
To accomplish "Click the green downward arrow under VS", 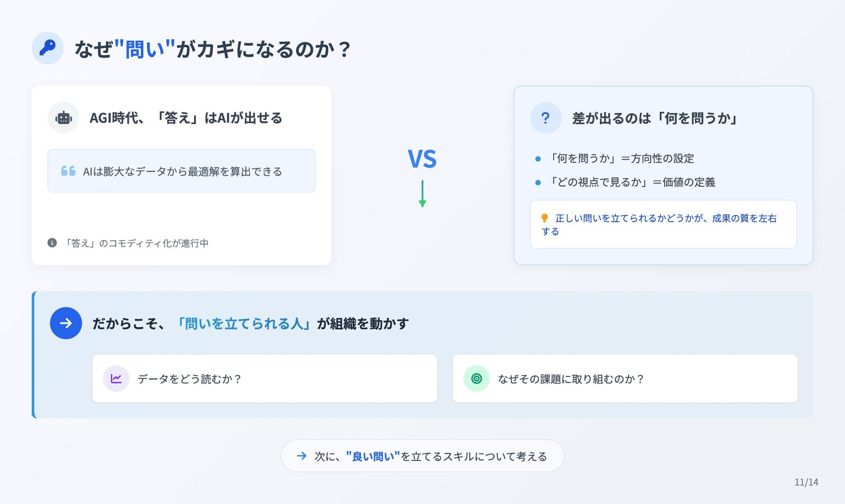I will 422,194.
